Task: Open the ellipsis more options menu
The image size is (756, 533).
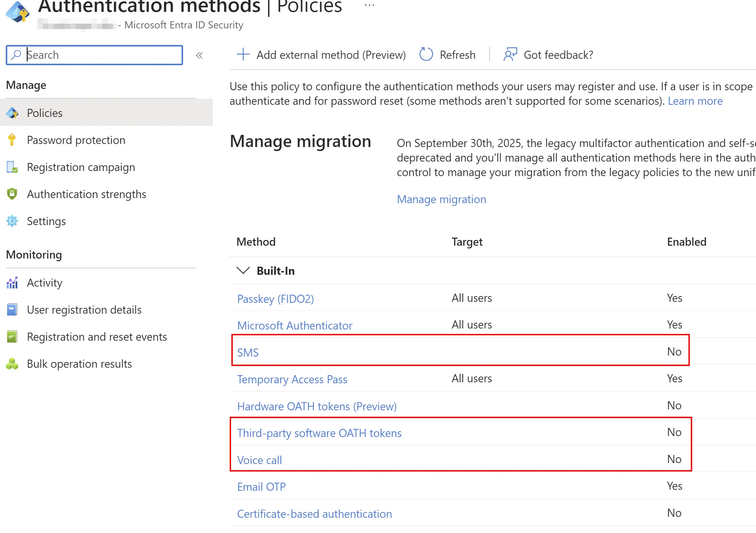Action: tap(370, 5)
